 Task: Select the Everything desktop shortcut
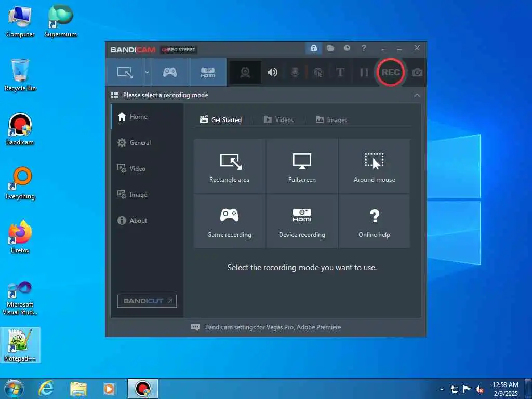[x=20, y=183]
